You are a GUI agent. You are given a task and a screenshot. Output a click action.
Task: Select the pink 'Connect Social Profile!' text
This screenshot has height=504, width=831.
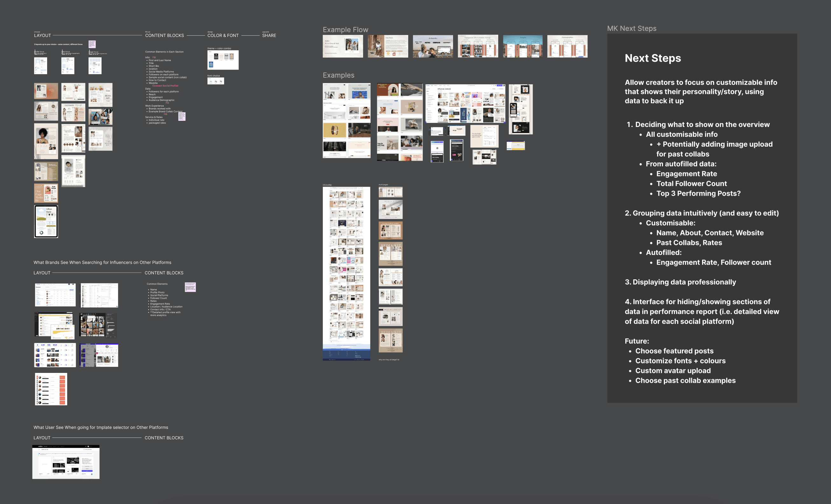[x=165, y=86]
